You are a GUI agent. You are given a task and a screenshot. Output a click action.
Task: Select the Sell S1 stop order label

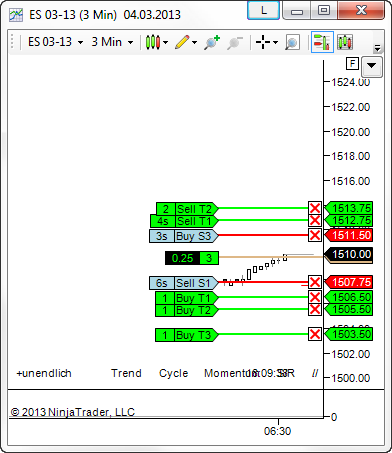[x=184, y=283]
